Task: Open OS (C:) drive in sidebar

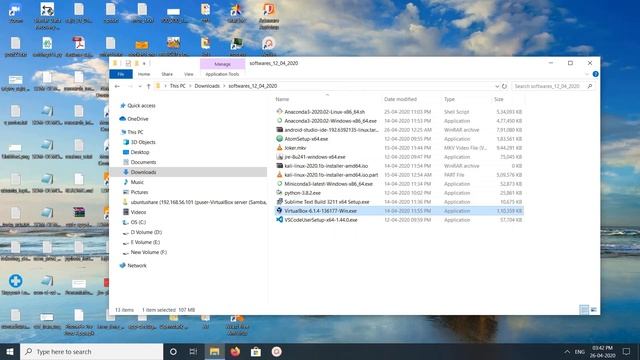Action: (138, 222)
